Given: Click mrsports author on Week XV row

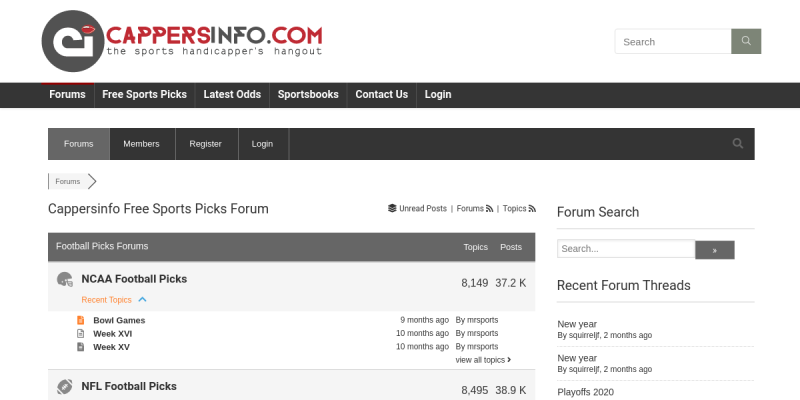Looking at the screenshot, I should coord(482,346).
